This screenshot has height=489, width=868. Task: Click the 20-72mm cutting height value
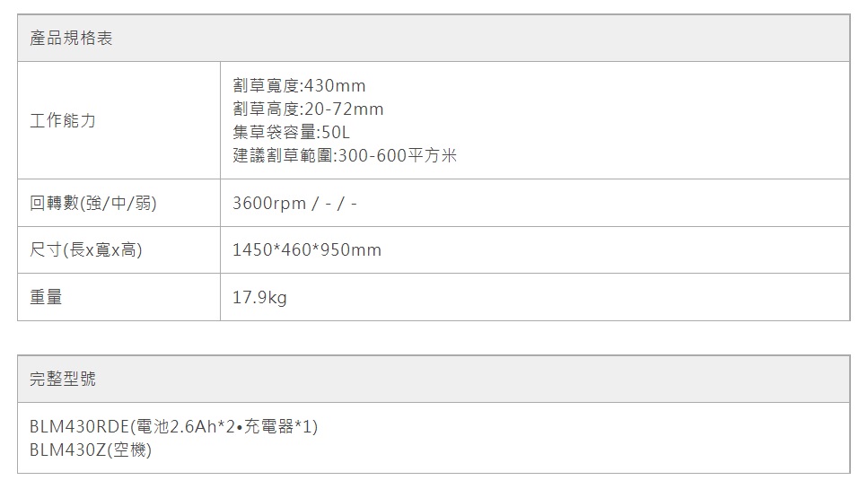[344, 109]
